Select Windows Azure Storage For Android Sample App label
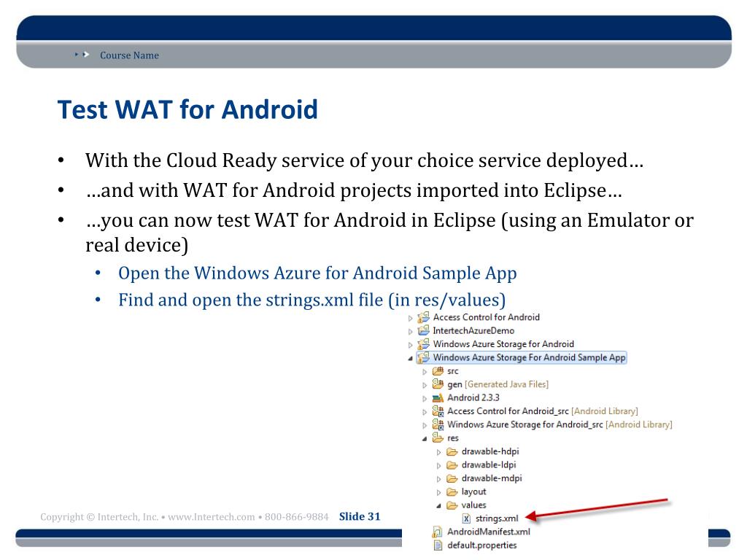The width and height of the screenshot is (747, 560). 529,357
